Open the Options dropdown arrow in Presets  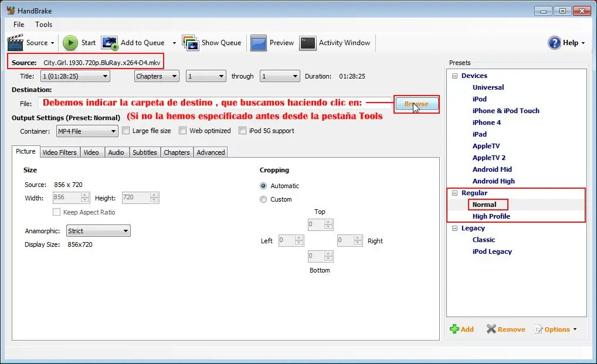575,329
